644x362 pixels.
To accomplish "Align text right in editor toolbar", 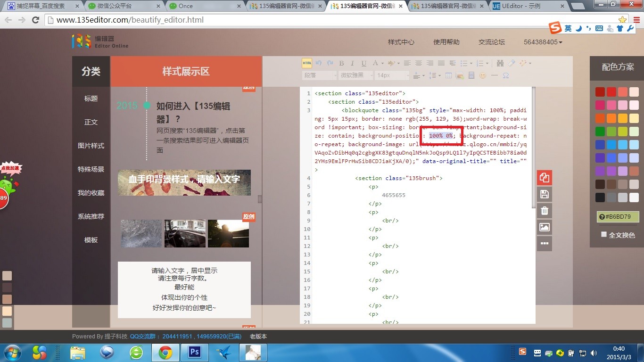I will [430, 63].
